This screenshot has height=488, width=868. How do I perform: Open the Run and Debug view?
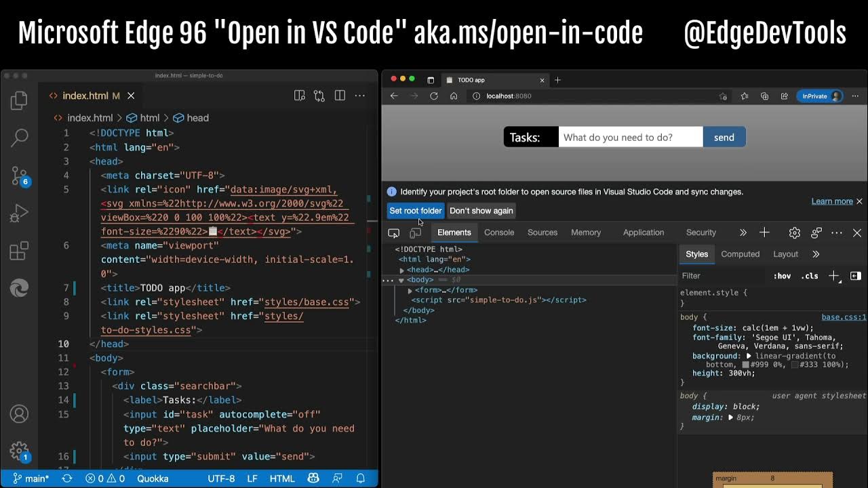click(x=19, y=214)
